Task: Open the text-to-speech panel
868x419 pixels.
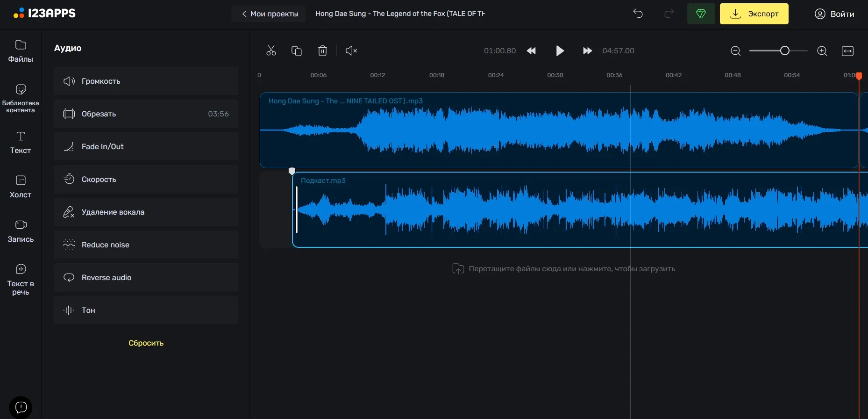Action: pyautogui.click(x=21, y=280)
